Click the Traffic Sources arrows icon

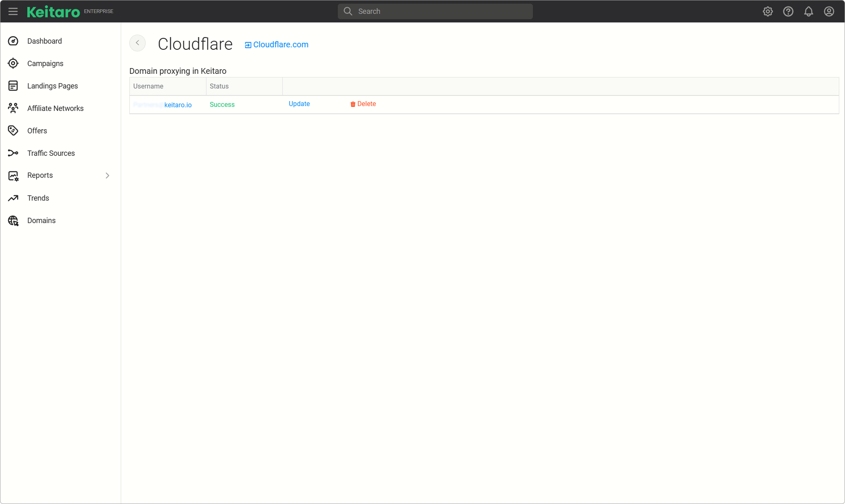pyautogui.click(x=13, y=153)
